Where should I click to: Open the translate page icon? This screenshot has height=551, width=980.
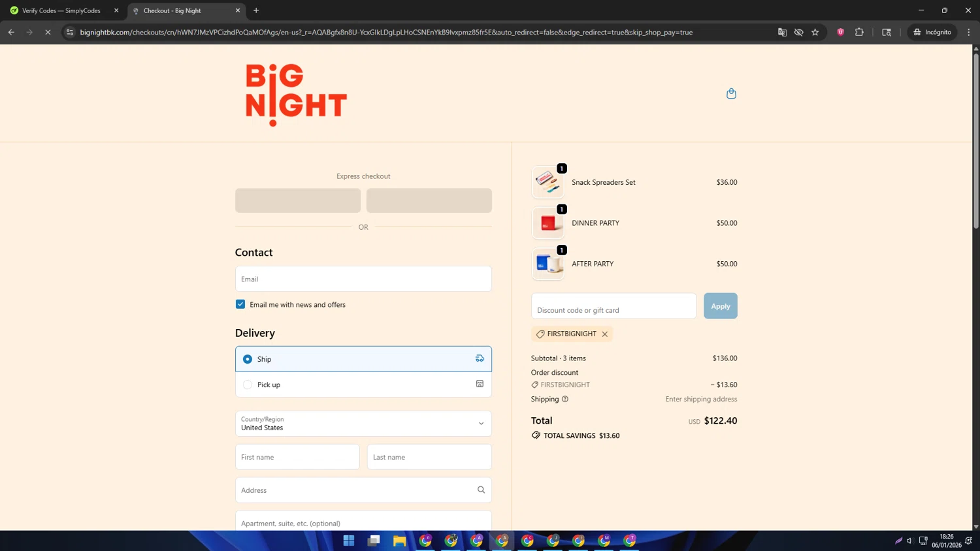782,32
